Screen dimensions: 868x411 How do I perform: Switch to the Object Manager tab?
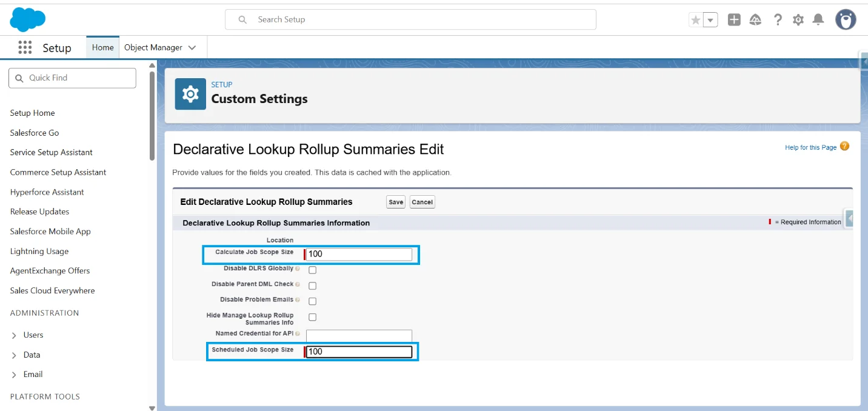pos(153,47)
